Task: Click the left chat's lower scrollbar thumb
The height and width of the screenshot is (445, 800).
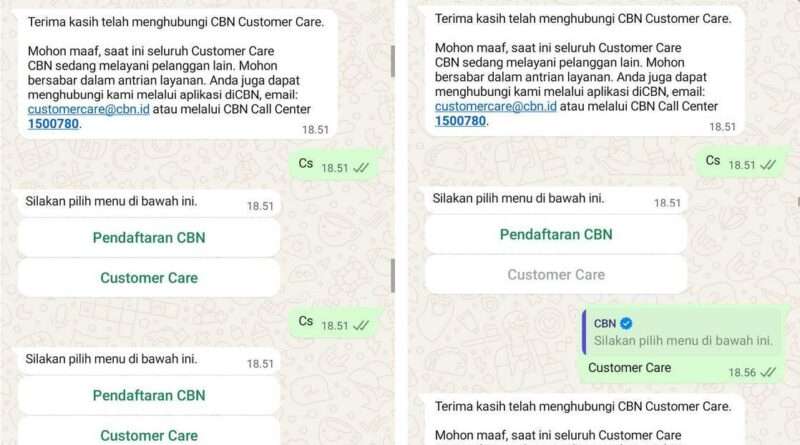Action: coord(392,276)
